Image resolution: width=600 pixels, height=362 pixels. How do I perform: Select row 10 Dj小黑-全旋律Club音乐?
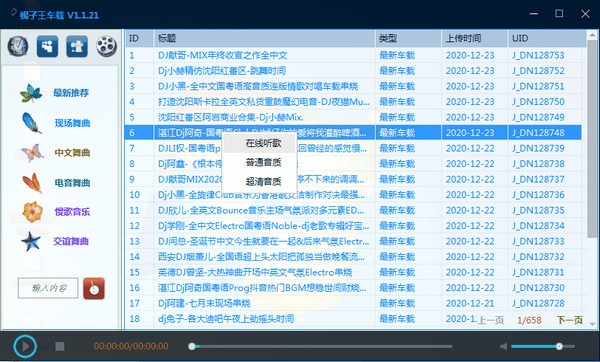coord(353,195)
